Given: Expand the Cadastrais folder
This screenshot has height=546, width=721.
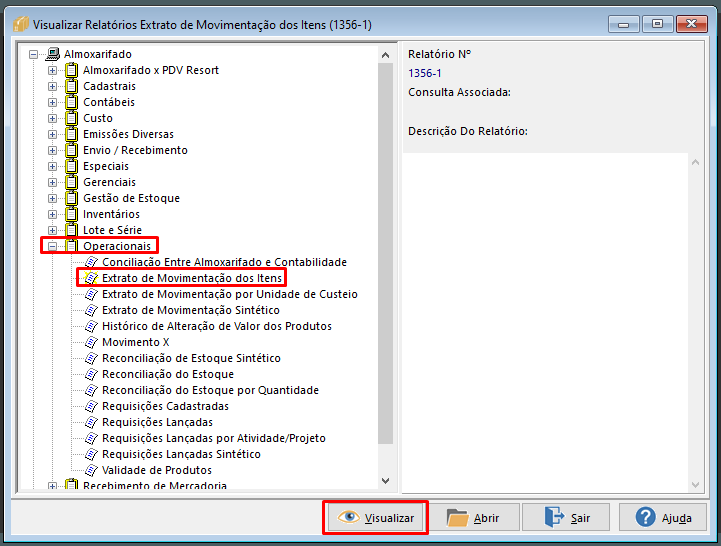Looking at the screenshot, I should click(x=52, y=86).
